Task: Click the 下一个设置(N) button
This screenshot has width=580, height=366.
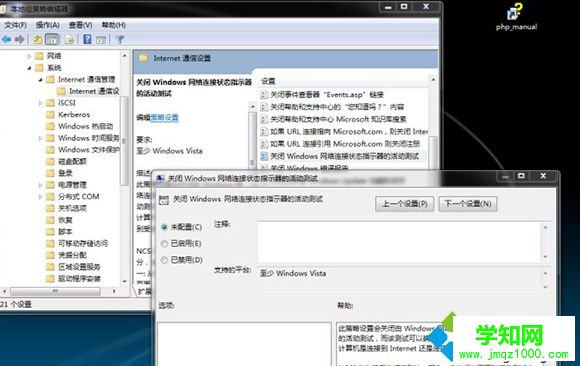Action: coord(468,204)
